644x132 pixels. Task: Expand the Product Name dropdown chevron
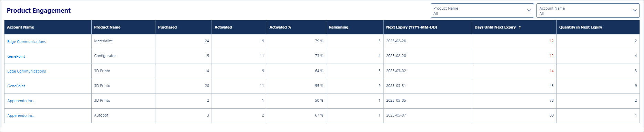[x=529, y=11]
